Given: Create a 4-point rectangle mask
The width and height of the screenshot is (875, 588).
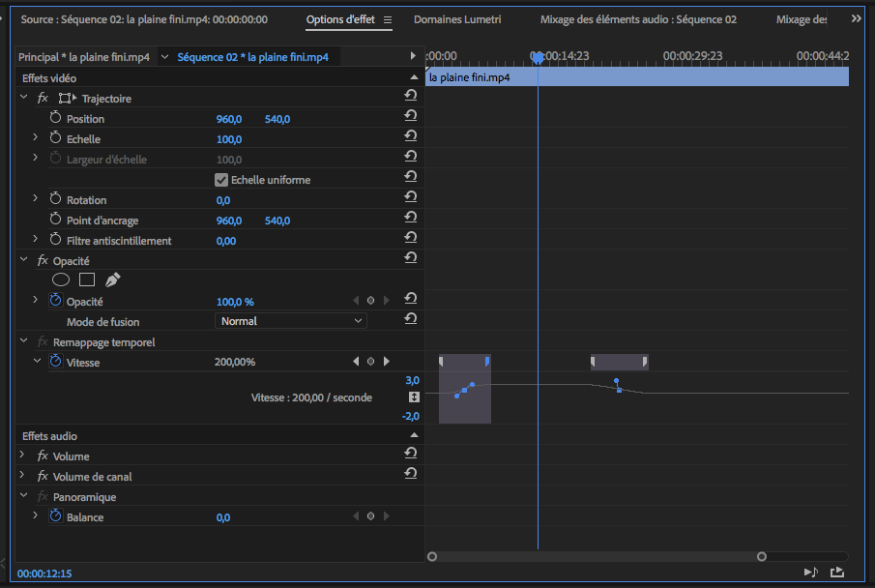Looking at the screenshot, I should click(87, 279).
